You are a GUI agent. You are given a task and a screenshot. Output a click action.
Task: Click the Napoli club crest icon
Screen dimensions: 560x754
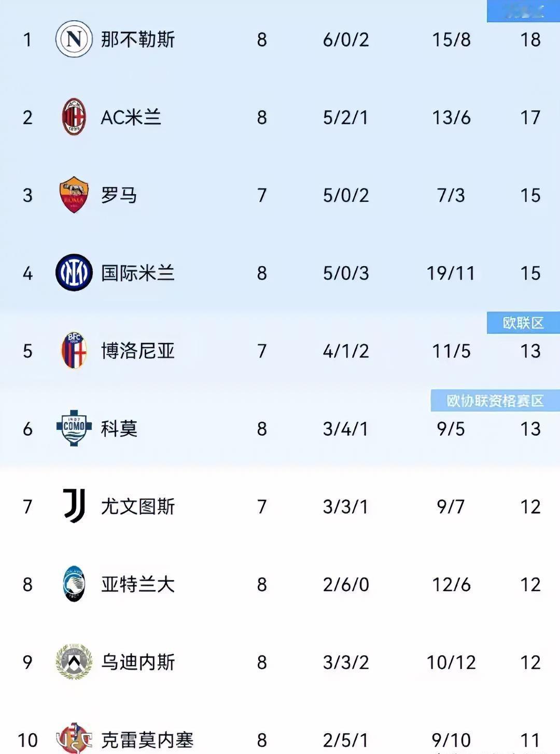coord(74,39)
